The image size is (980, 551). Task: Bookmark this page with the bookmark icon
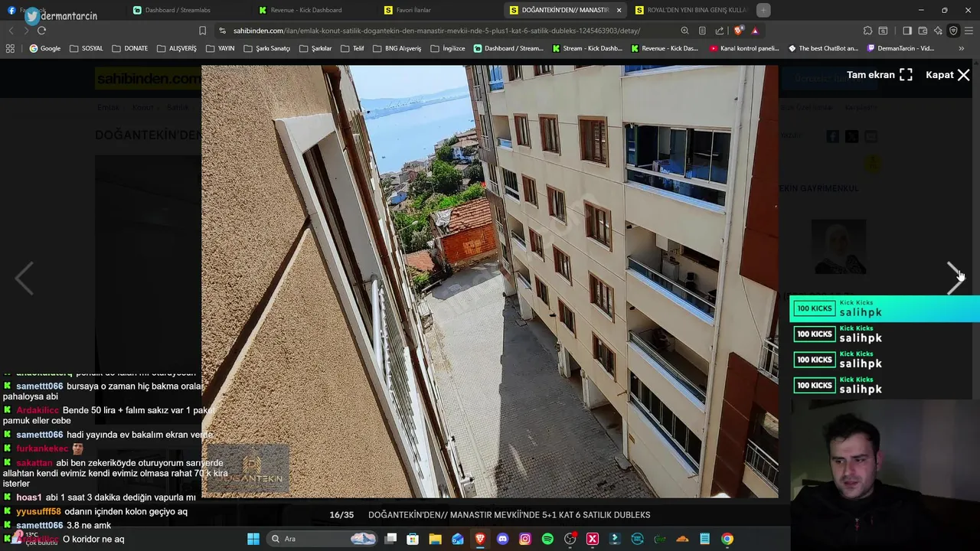(202, 31)
